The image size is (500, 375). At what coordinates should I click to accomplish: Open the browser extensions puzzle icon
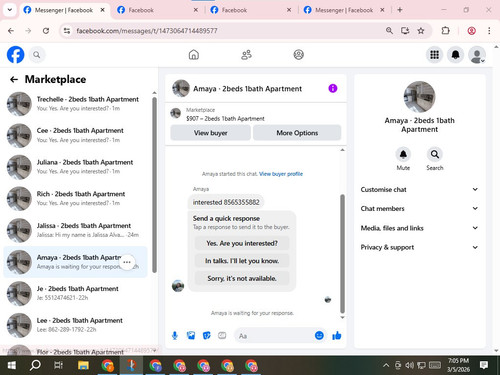445,31
